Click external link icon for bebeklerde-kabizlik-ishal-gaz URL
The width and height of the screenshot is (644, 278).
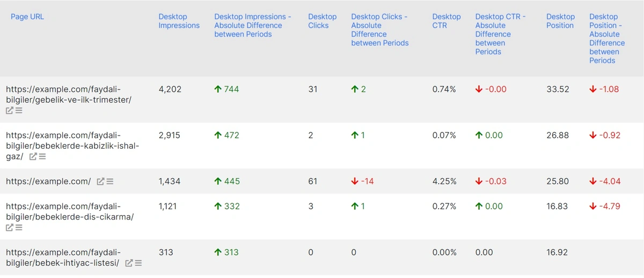click(x=33, y=157)
